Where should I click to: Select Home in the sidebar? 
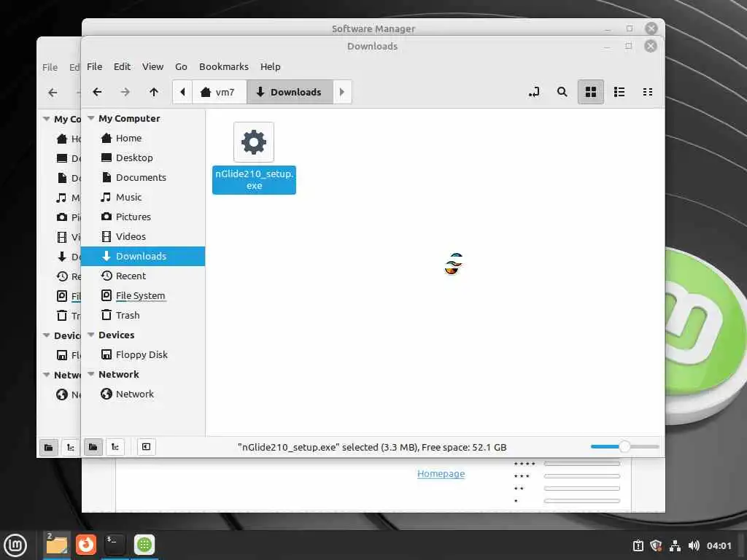[x=143, y=138]
